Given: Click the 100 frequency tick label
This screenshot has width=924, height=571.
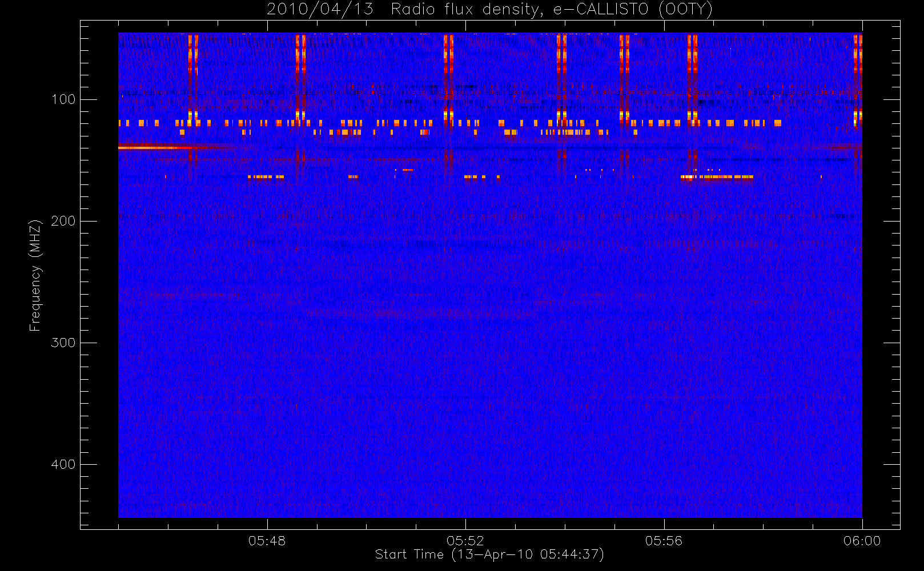Looking at the screenshot, I should click(63, 99).
